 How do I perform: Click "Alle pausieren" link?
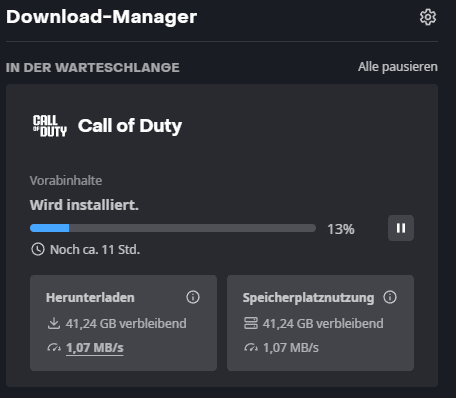[398, 67]
